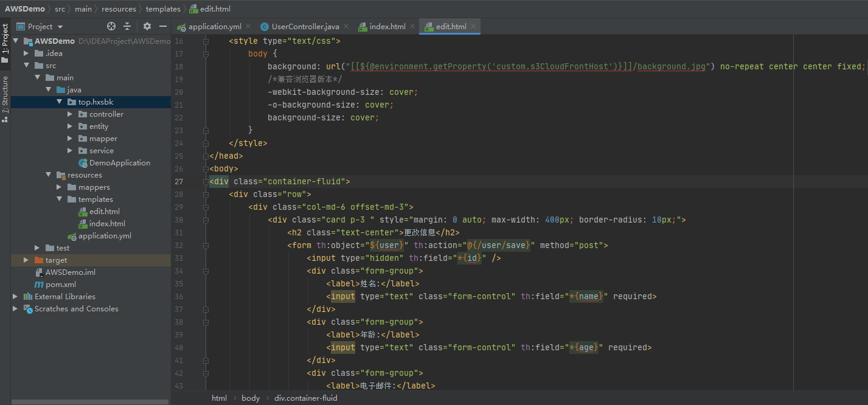Expand the .idea folder
This screenshot has height=405, width=868.
[x=26, y=54]
